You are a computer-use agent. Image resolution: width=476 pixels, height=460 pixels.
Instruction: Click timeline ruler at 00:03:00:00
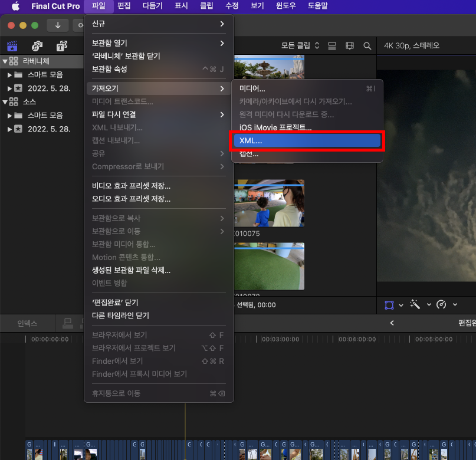281,339
